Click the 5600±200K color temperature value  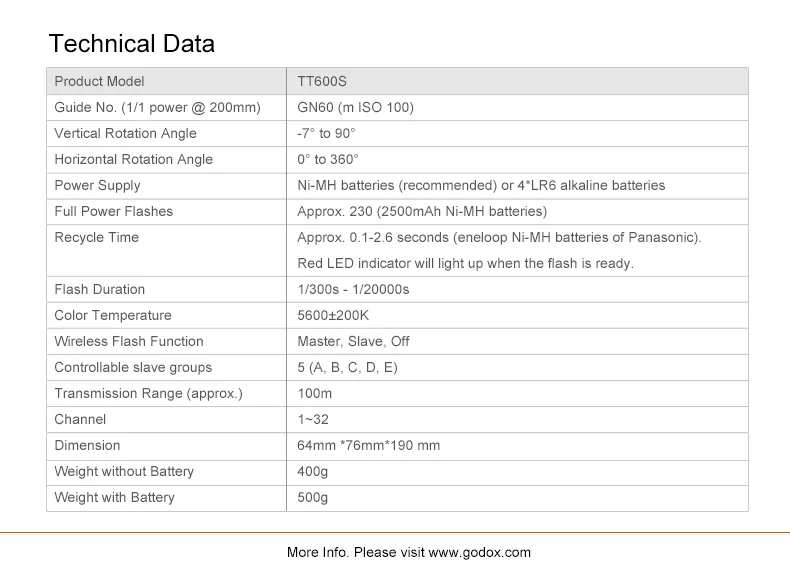pos(333,315)
